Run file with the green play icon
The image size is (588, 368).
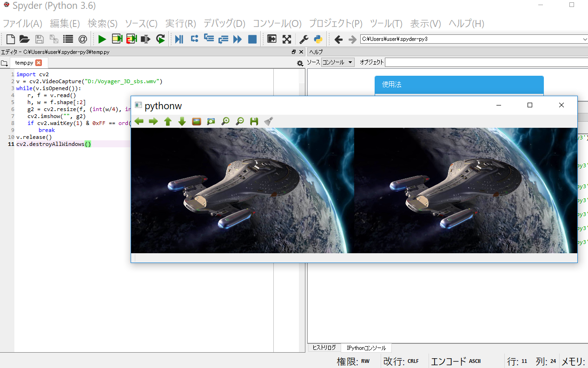point(102,39)
